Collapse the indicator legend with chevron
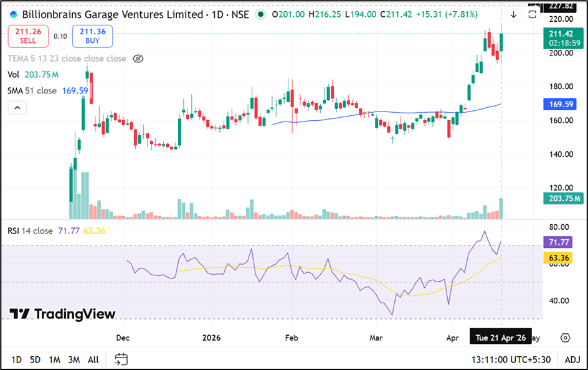588x370 pixels. click(17, 108)
